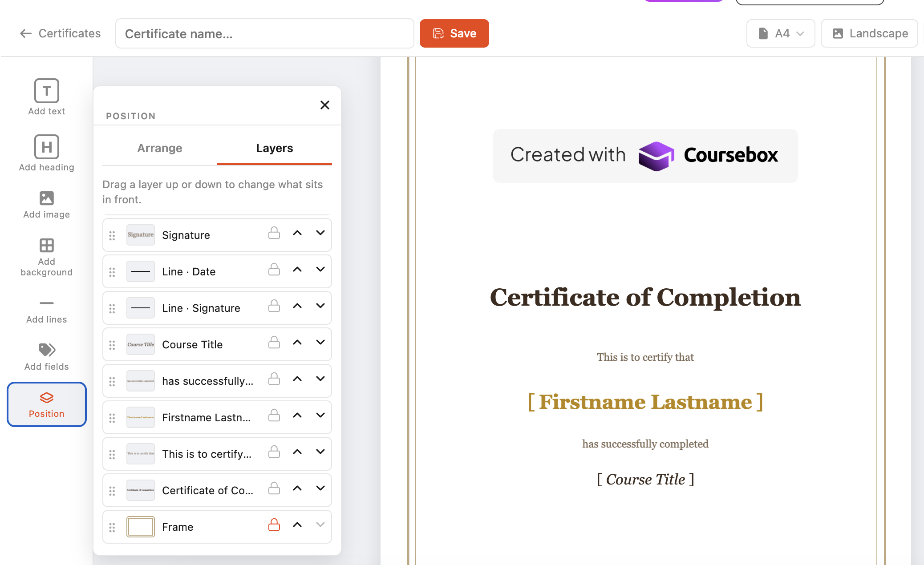Open the Add image tool
Screen dimensions: 924x565
[x=47, y=205]
